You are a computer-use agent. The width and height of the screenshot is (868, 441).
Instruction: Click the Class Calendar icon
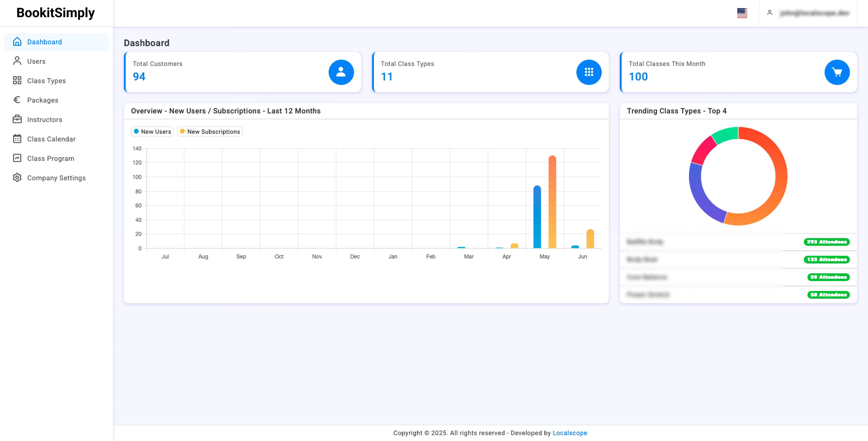click(17, 139)
